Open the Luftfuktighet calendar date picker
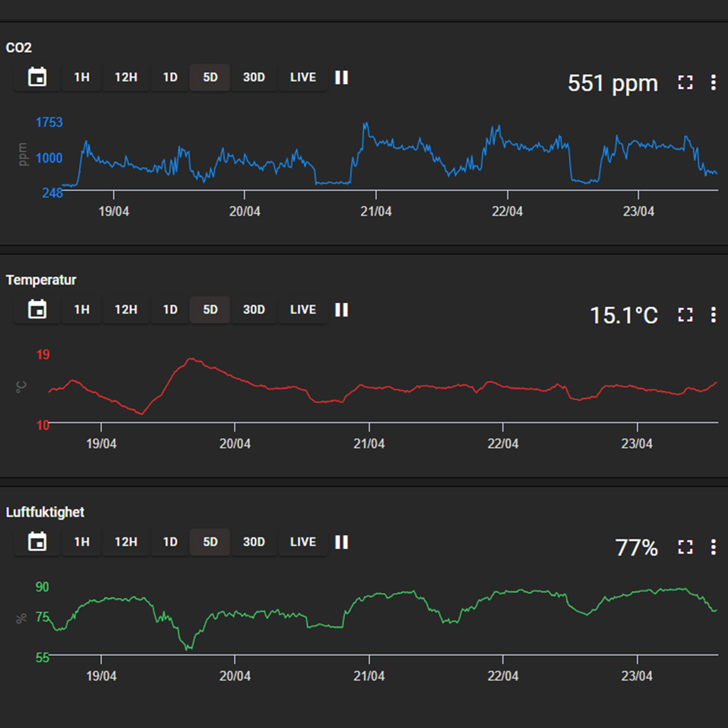 point(38,542)
